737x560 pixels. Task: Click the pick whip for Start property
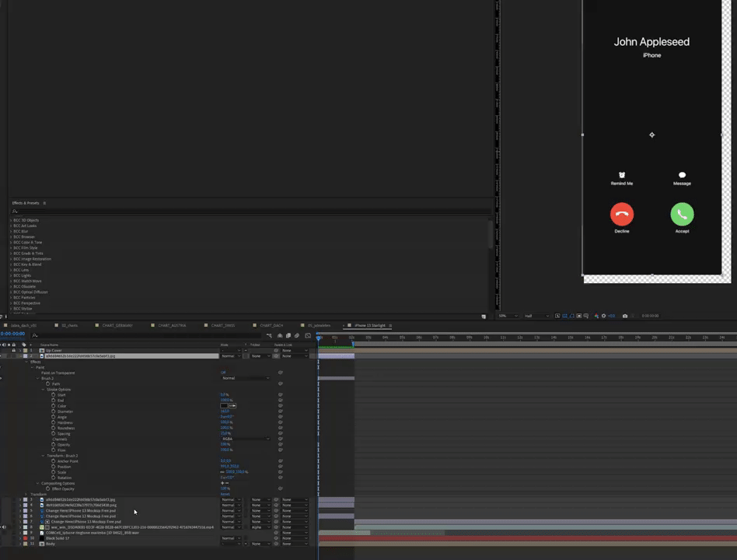pos(281,395)
